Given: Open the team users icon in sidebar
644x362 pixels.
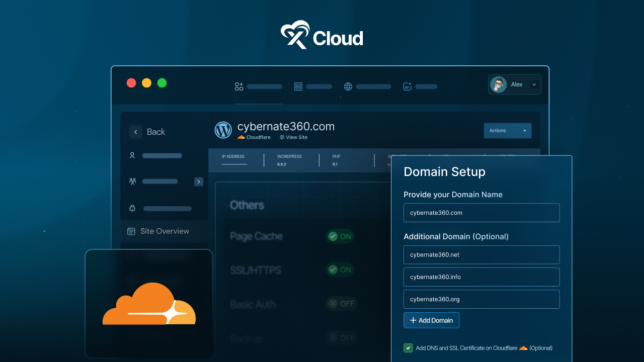Looking at the screenshot, I should (132, 182).
